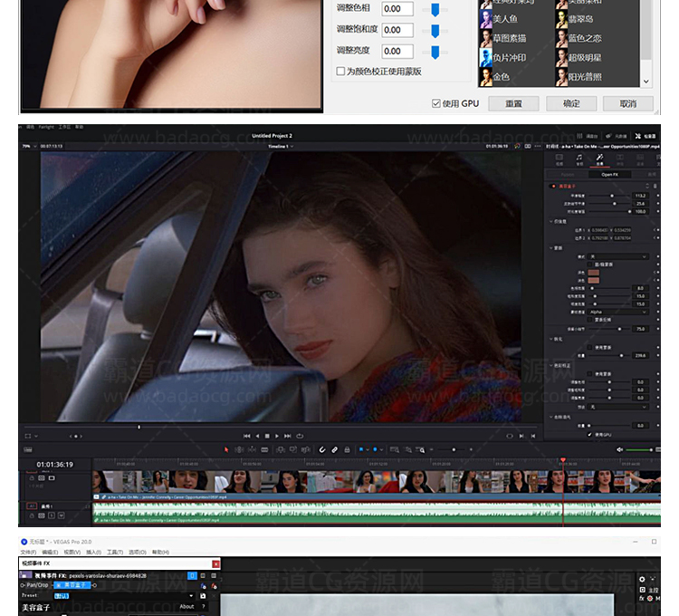
Task: Click the 确定 confirm button
Action: click(571, 103)
